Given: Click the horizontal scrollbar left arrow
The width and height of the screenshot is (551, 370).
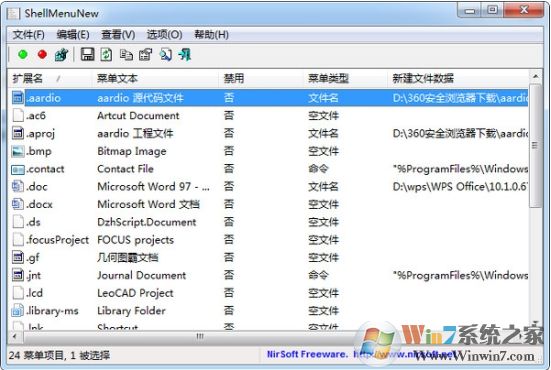Looking at the screenshot, I should 14,336.
